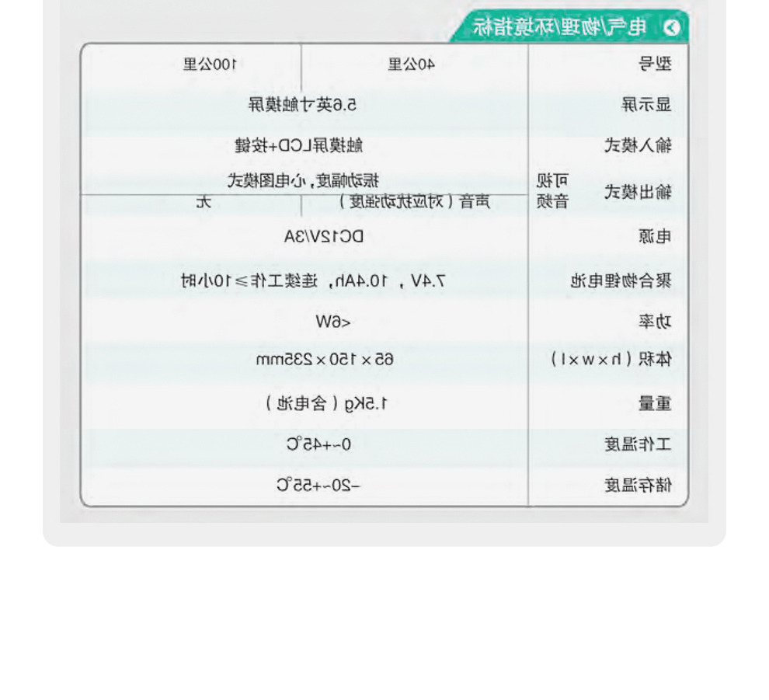Click the 触摸屏LCD+按键 input mode value
This screenshot has width=769, height=700.
pyautogui.click(x=299, y=145)
